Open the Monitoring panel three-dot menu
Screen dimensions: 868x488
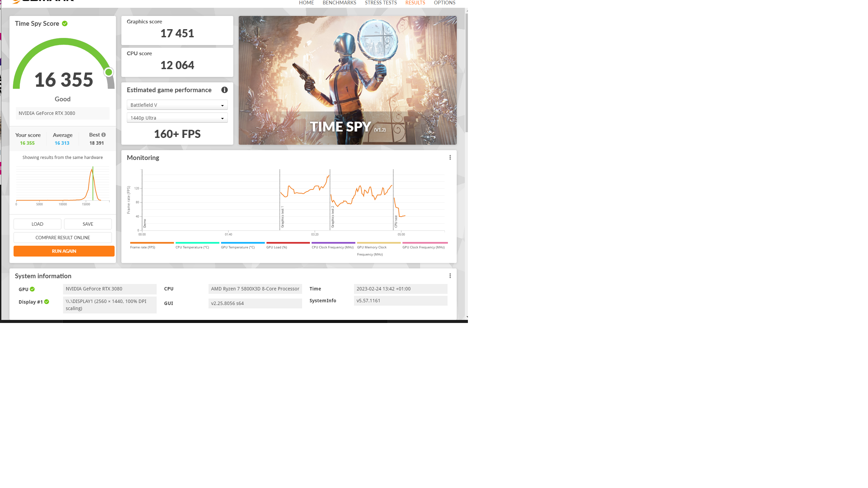tap(450, 158)
